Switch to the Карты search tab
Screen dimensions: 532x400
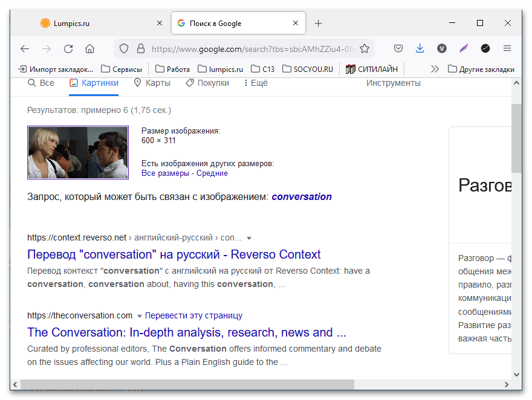coord(152,83)
